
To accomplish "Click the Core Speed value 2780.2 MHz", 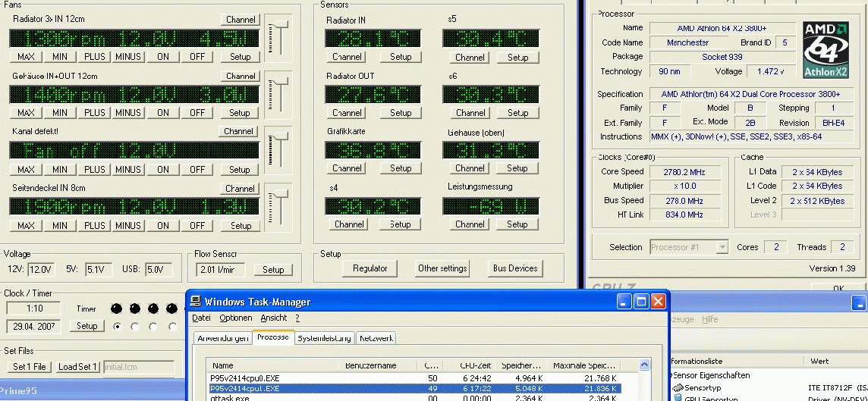I will pyautogui.click(x=685, y=171).
